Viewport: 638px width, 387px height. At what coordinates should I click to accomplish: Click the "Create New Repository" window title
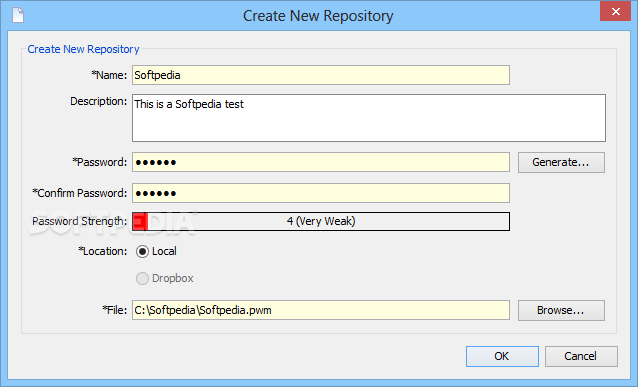(318, 16)
